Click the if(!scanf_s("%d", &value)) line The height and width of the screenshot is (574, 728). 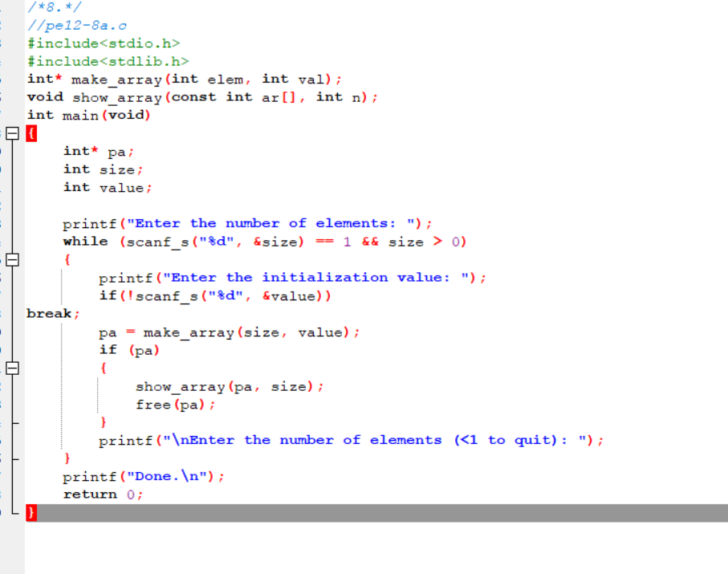coord(215,295)
